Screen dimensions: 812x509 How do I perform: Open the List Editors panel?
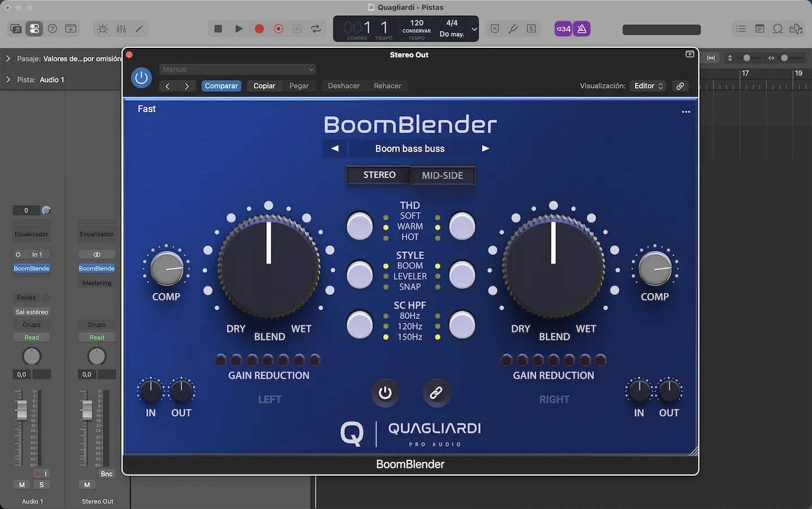[741, 29]
